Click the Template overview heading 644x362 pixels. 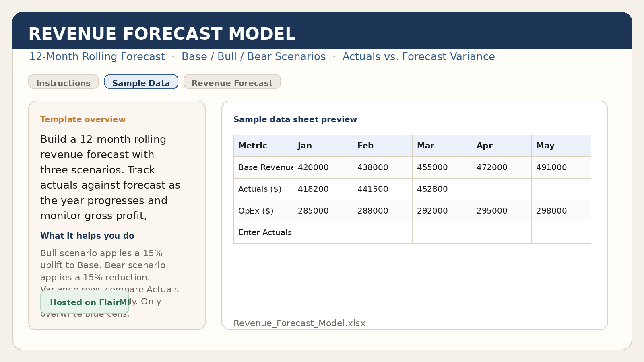tap(83, 119)
